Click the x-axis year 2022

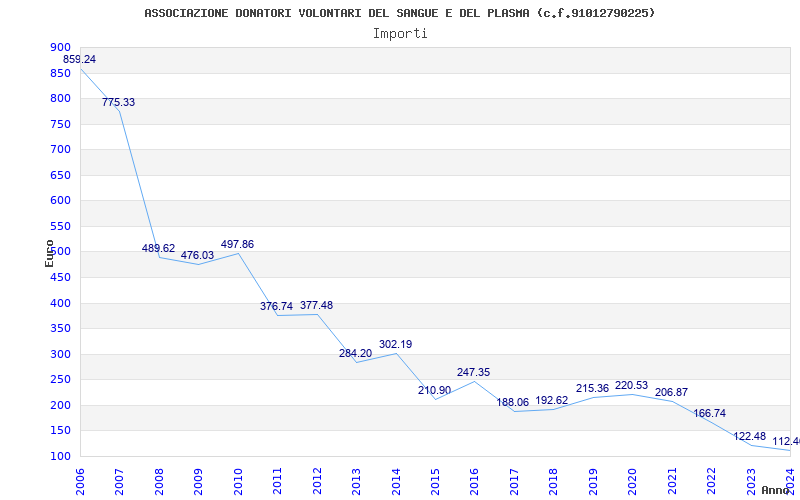coord(711,481)
